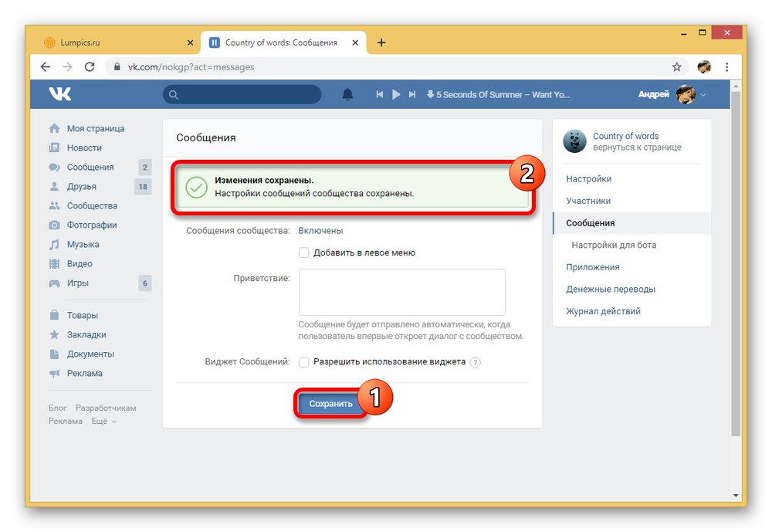Open Включены messages status dropdown
The image size is (772, 532).
320,231
